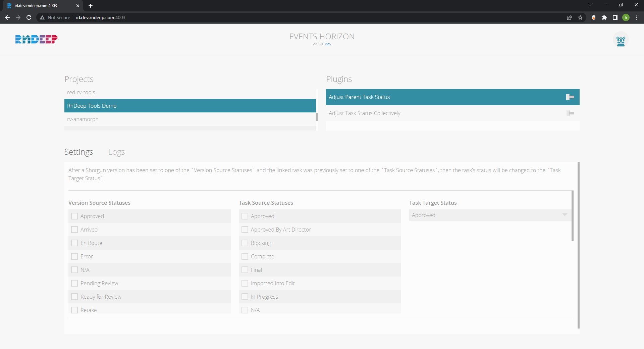
Task: Open the user avatar menu
Action: click(621, 40)
